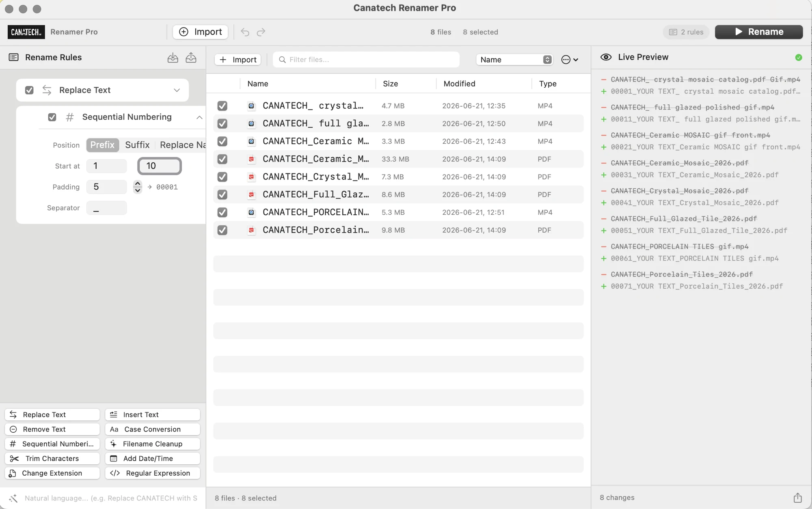The height and width of the screenshot is (509, 812).
Task: Click the Sequential Numbering hash icon
Action: [70, 117]
